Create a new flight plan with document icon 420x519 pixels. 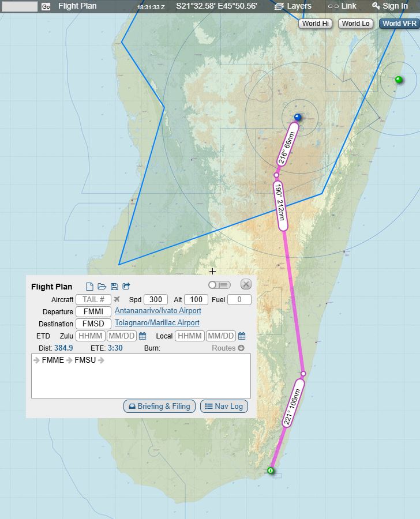pyautogui.click(x=89, y=287)
